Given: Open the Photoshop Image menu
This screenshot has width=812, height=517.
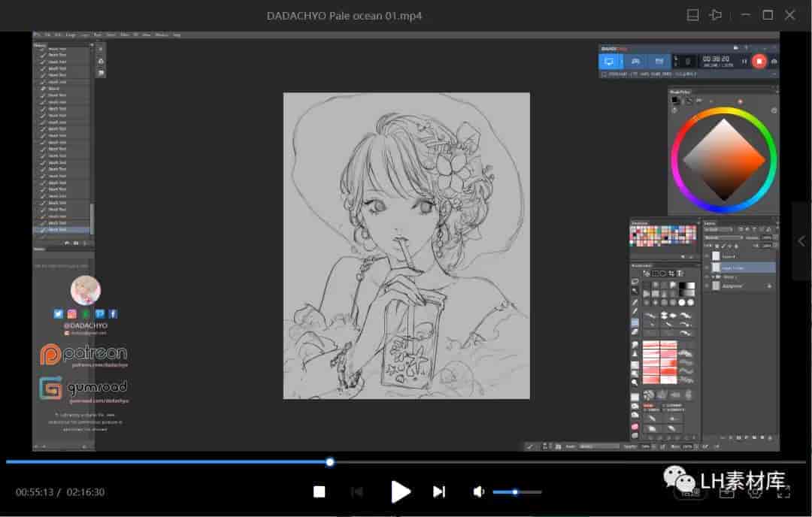Looking at the screenshot, I should [71, 35].
